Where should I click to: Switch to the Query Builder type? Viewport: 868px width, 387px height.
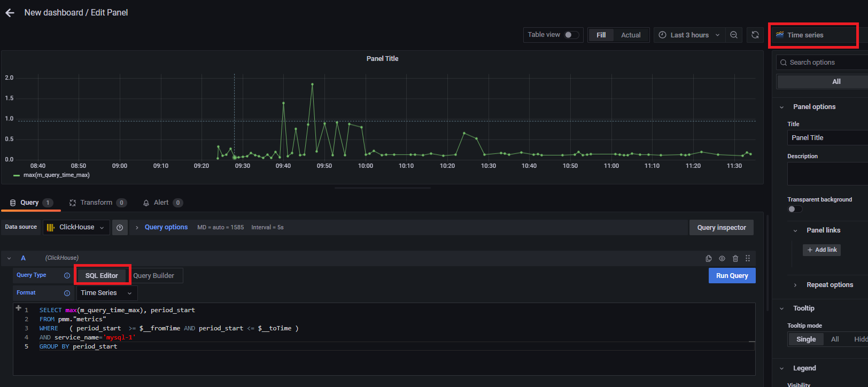(154, 276)
